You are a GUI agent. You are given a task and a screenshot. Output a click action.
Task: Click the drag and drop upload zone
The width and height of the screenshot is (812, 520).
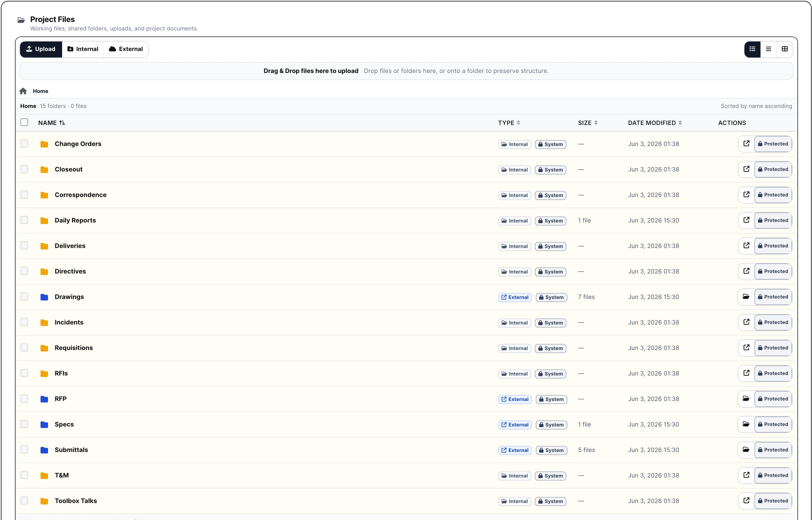click(x=406, y=71)
